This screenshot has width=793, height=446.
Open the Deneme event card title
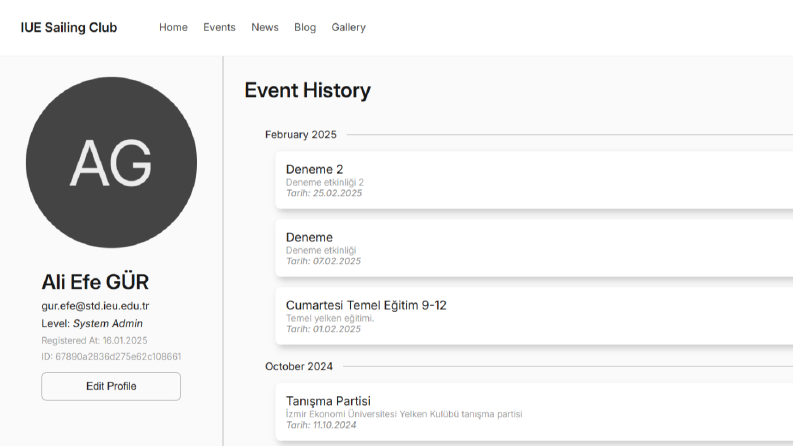309,237
